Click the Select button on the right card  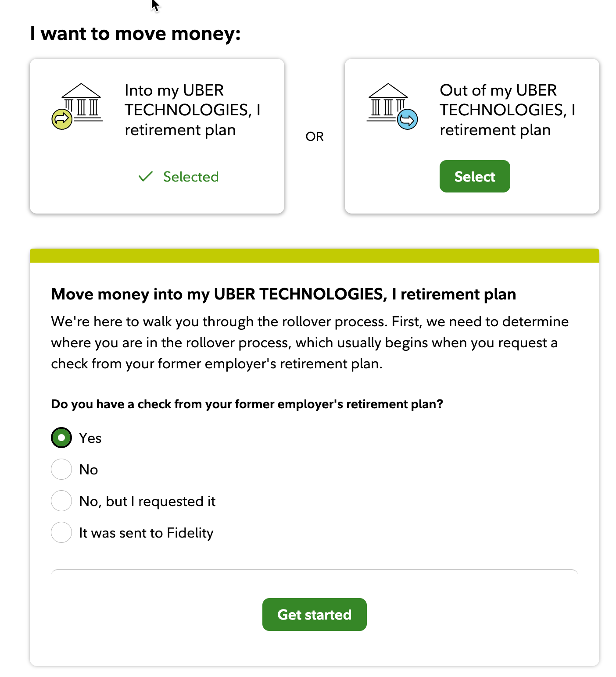tap(474, 176)
